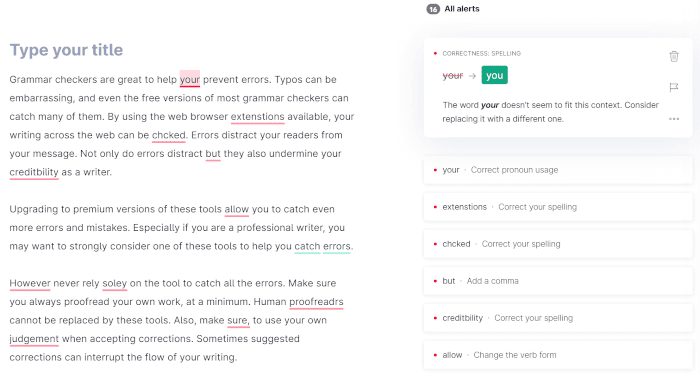Expand the 'but · Add a comma' alert

click(558, 281)
